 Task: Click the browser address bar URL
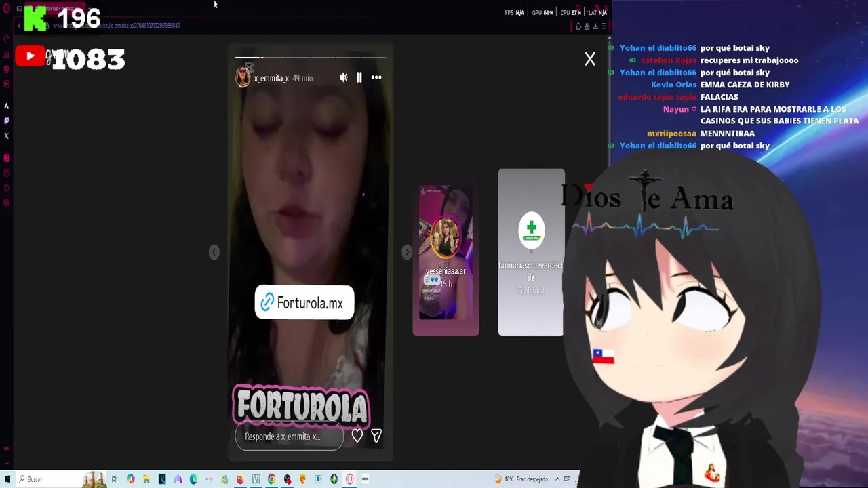pyautogui.click(x=117, y=26)
